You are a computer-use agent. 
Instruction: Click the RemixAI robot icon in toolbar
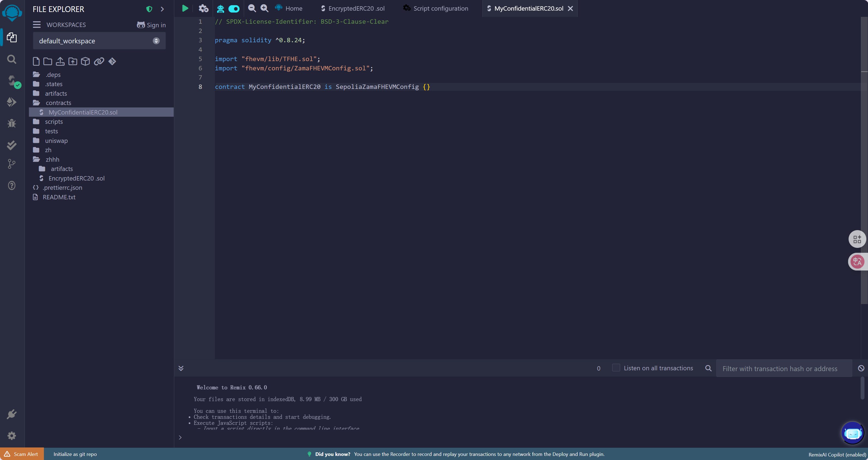coord(220,8)
